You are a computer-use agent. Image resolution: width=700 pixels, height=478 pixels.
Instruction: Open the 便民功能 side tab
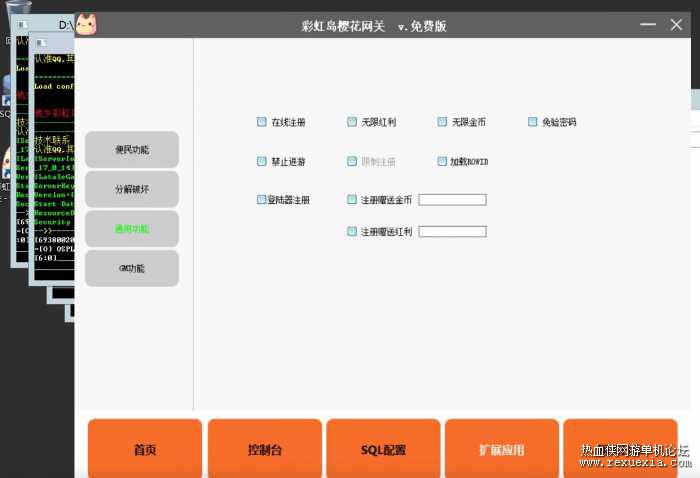(x=132, y=150)
